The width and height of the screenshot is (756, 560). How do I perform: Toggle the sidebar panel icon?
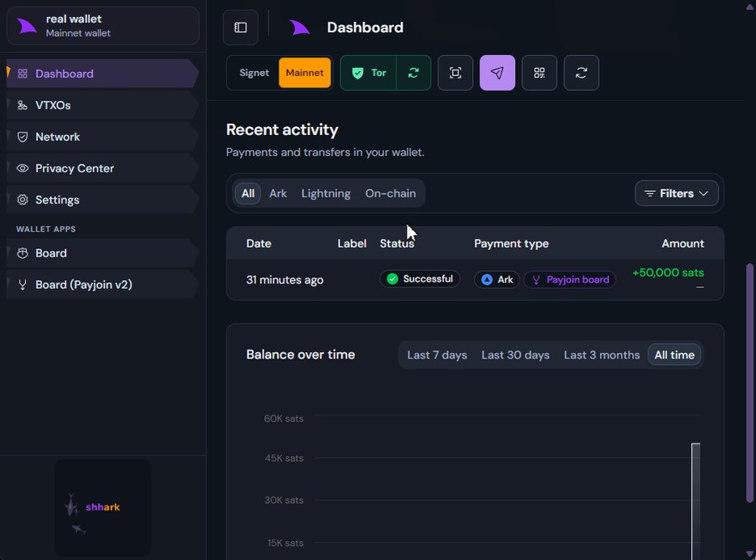(x=241, y=28)
